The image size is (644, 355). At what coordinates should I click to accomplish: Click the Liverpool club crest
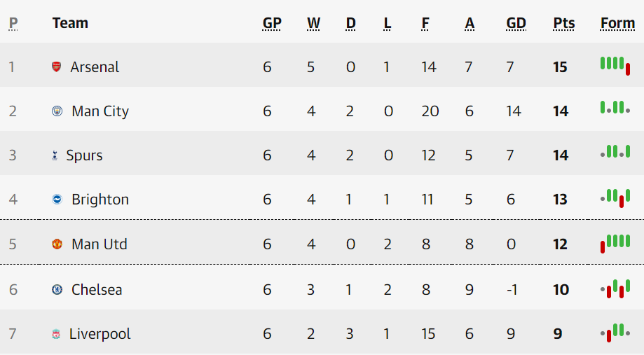coord(56,335)
